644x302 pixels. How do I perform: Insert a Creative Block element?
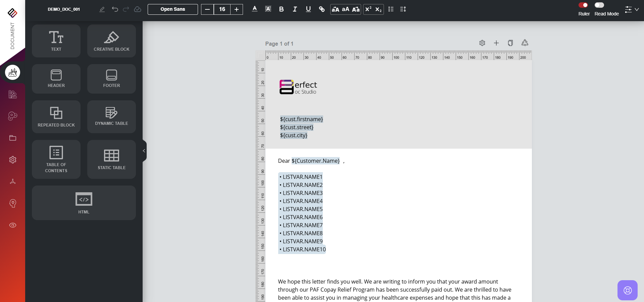[x=111, y=41]
